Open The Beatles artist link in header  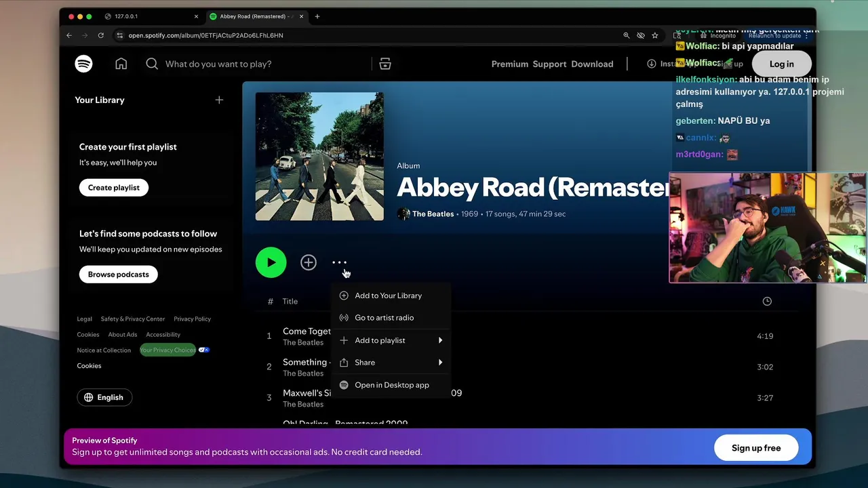433,214
